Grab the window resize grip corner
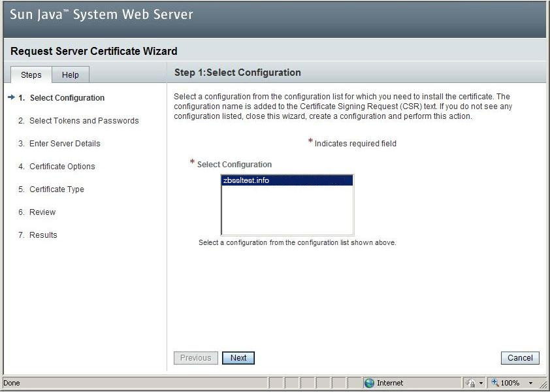 tap(543, 385)
